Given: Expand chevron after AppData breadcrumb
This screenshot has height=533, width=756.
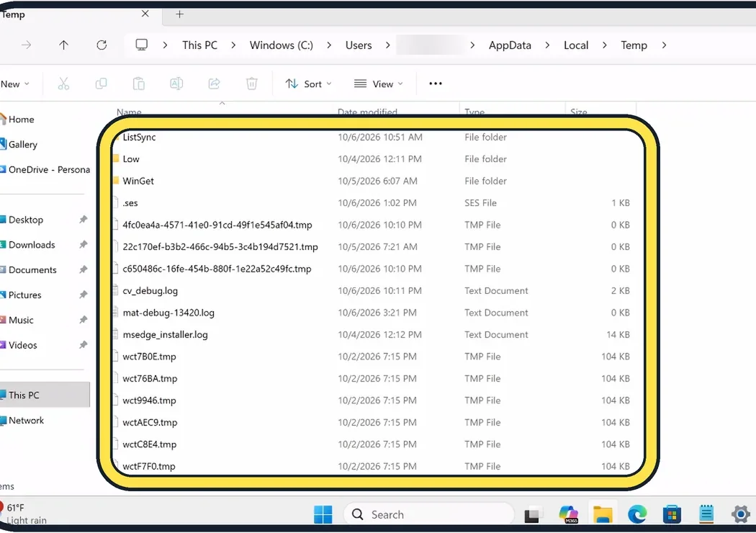Looking at the screenshot, I should (547, 45).
